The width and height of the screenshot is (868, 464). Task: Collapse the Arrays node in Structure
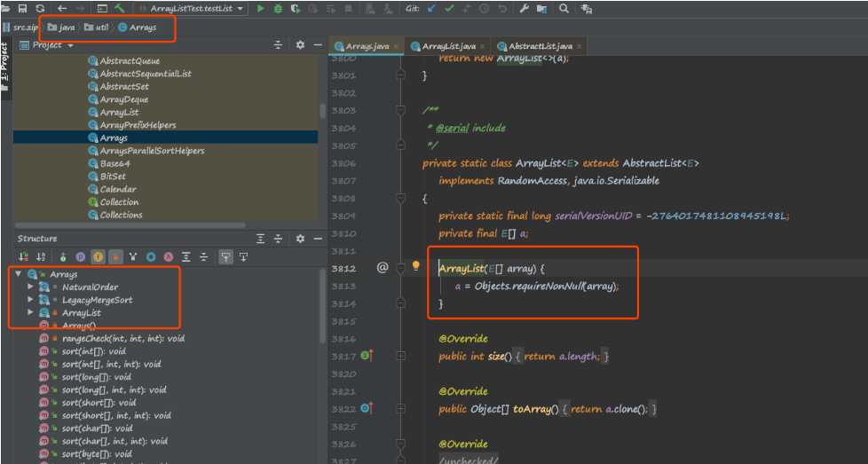pyautogui.click(x=19, y=274)
